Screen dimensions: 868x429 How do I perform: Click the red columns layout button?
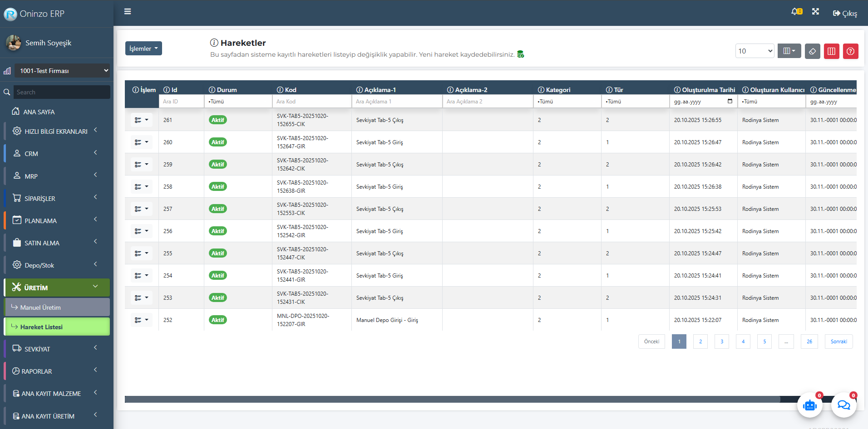(831, 51)
